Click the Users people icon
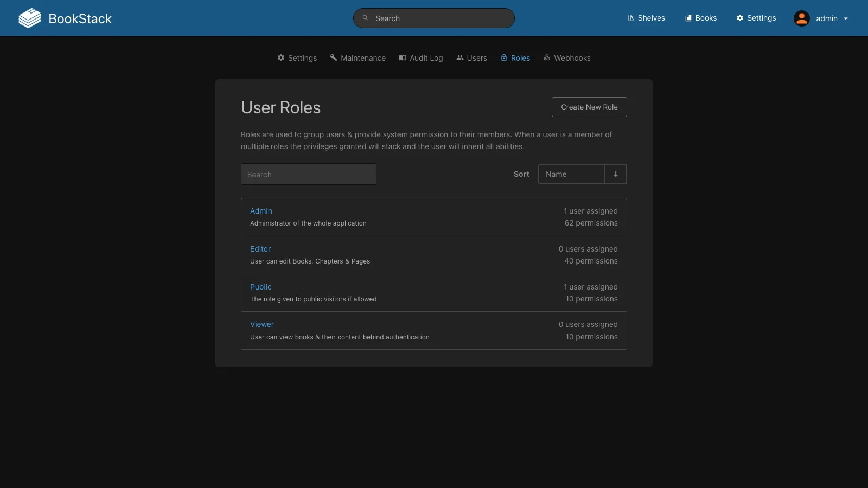Screen dimensions: 868x488 460,57
